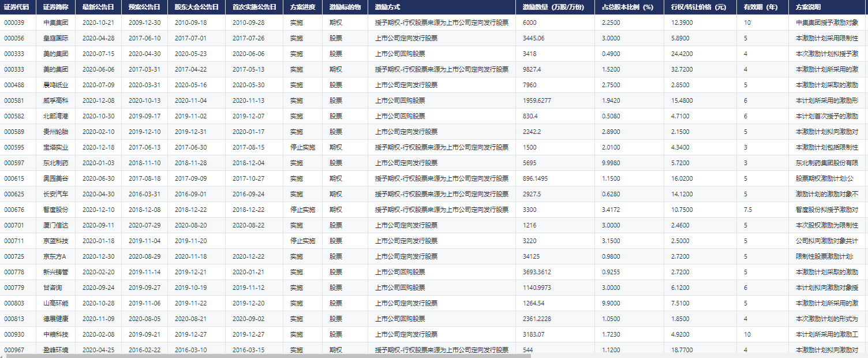Select the incentive quantity 34125
Screen dimensions: 868x358
pos(532,256)
